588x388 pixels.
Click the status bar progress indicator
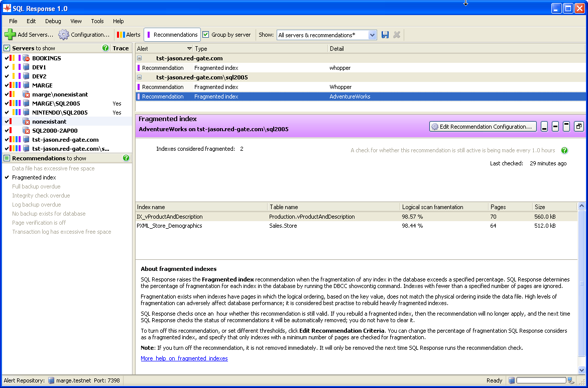(541, 380)
